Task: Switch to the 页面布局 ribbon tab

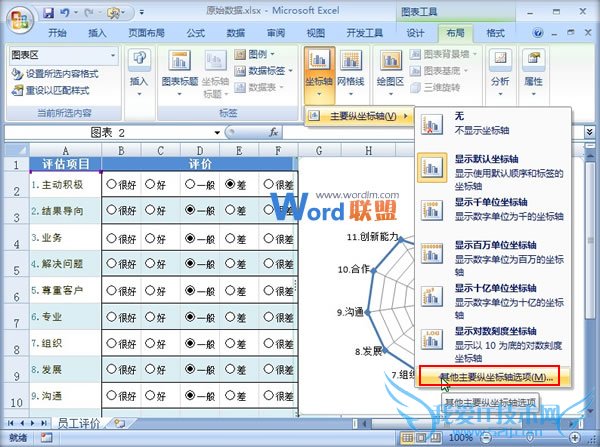Action: [147, 33]
